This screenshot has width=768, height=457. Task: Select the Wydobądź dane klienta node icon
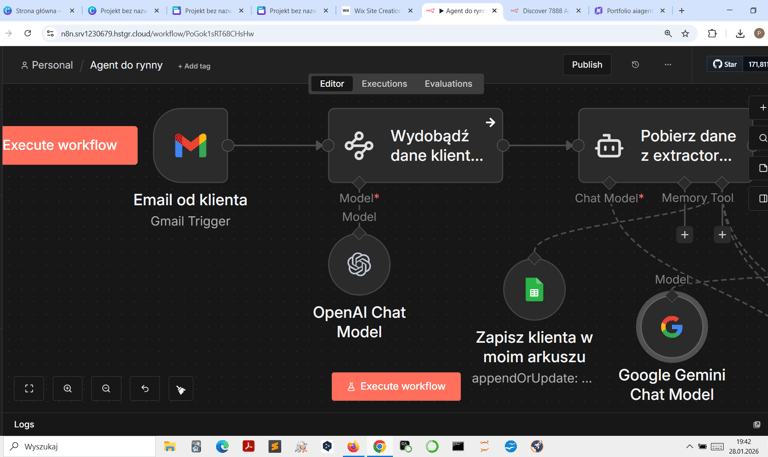[359, 145]
